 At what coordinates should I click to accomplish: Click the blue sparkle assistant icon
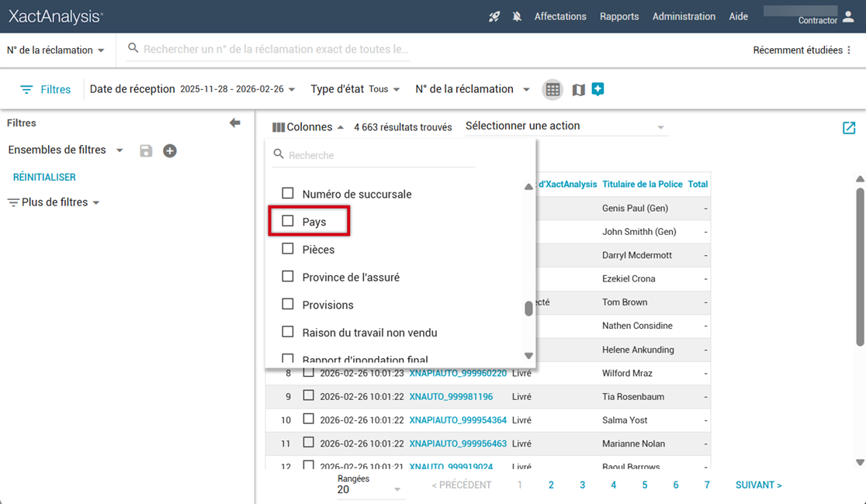(x=598, y=89)
